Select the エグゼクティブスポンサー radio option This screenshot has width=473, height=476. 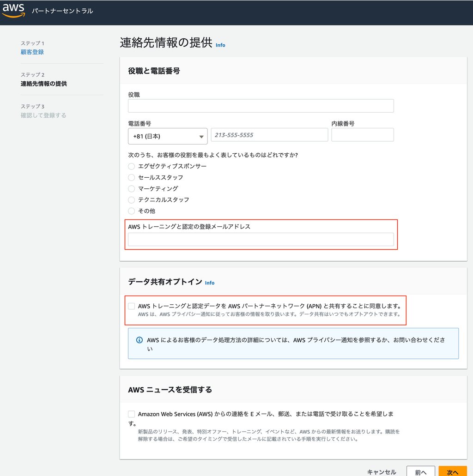pos(132,166)
